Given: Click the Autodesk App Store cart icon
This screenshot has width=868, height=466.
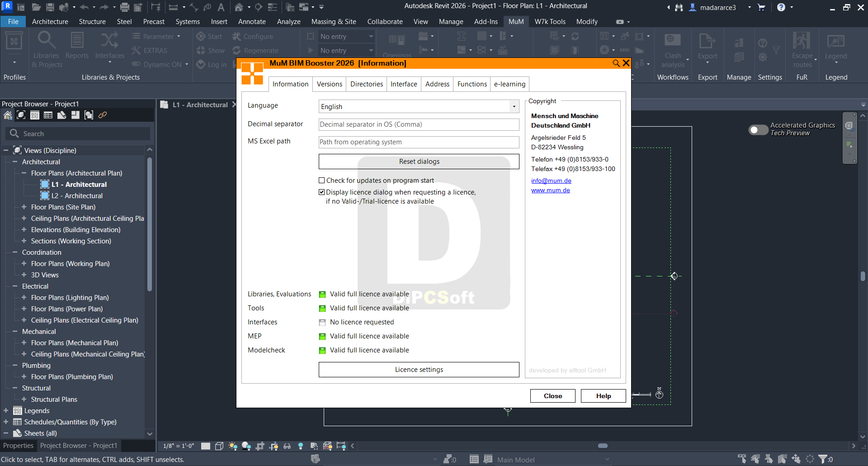Looking at the screenshot, I should coord(761,7).
